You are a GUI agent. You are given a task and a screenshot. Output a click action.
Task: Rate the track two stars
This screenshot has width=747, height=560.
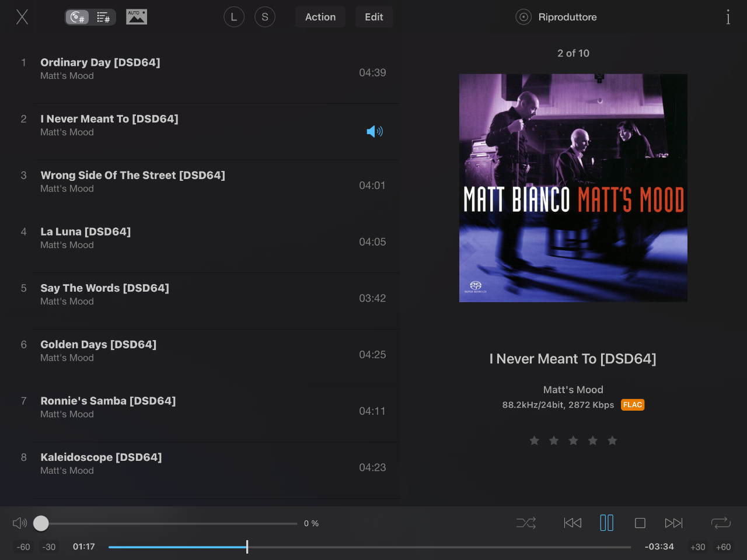tap(554, 440)
